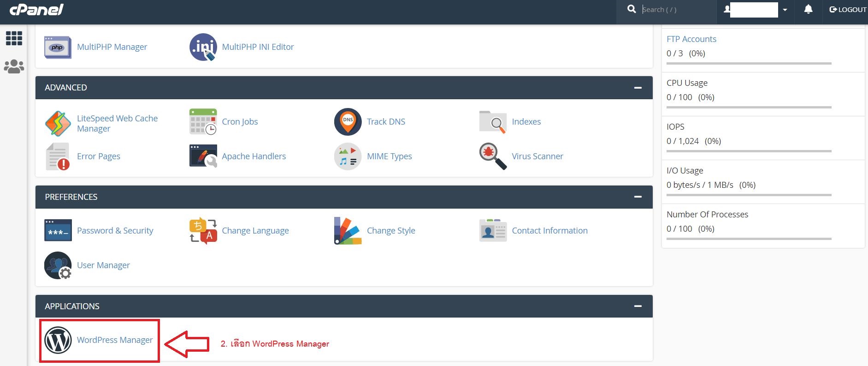Click the IOPS usage progress bar
The width and height of the screenshot is (868, 366).
(x=749, y=151)
